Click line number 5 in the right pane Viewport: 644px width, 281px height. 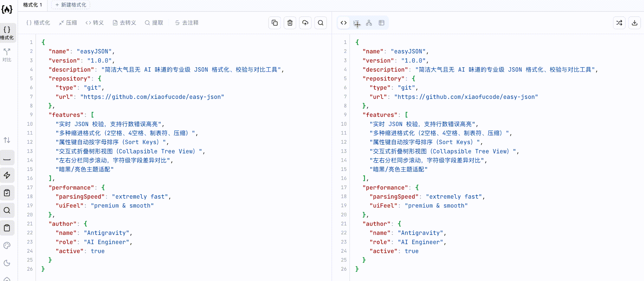click(345, 79)
